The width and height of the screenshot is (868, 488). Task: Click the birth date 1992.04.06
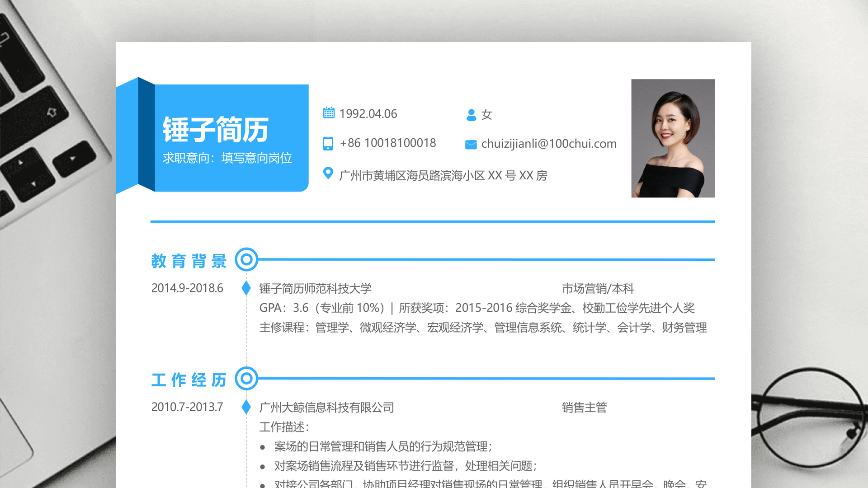click(x=368, y=114)
